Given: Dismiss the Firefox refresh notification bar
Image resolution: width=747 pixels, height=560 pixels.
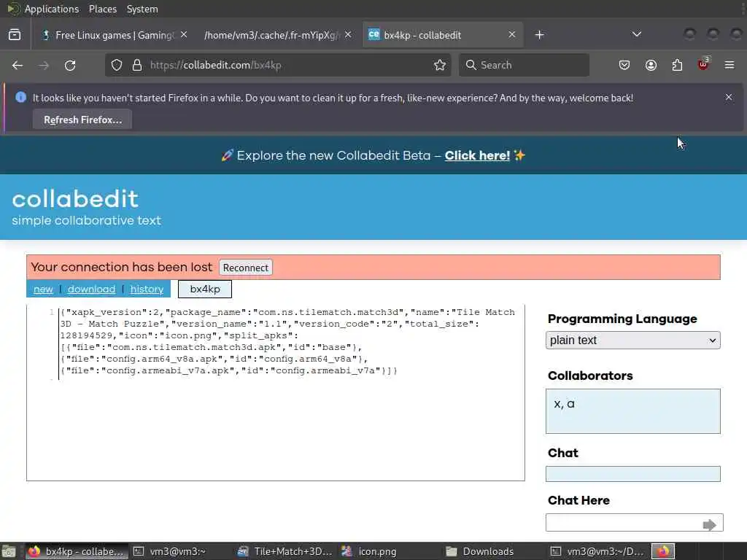Looking at the screenshot, I should (729, 97).
